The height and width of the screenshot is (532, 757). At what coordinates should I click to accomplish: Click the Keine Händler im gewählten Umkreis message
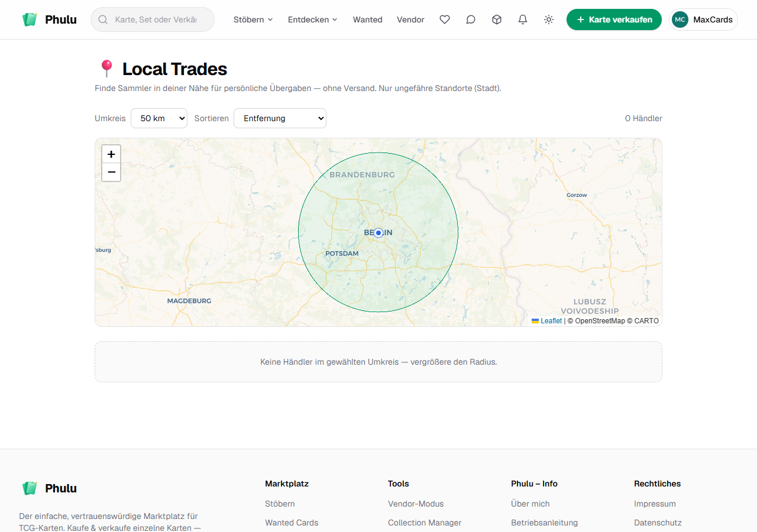(378, 362)
